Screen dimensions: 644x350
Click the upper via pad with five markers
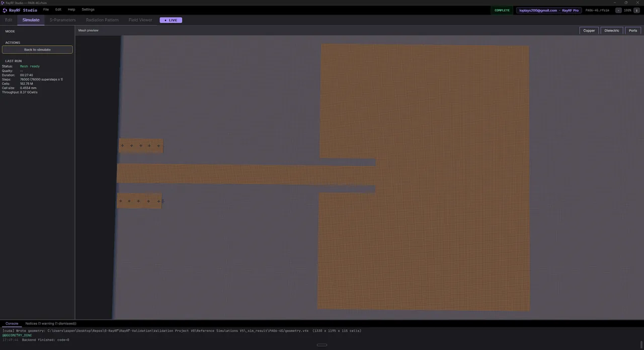(x=141, y=146)
